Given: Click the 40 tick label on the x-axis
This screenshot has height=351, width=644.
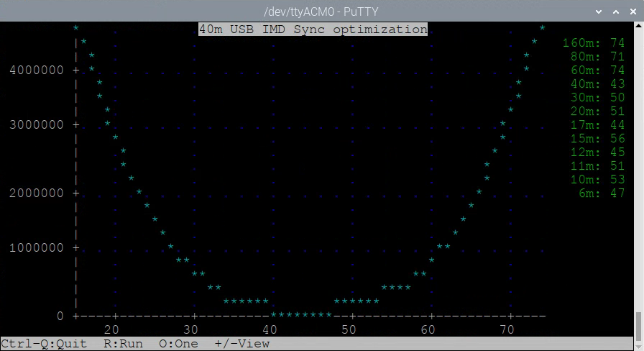Looking at the screenshot, I should pos(270,329).
